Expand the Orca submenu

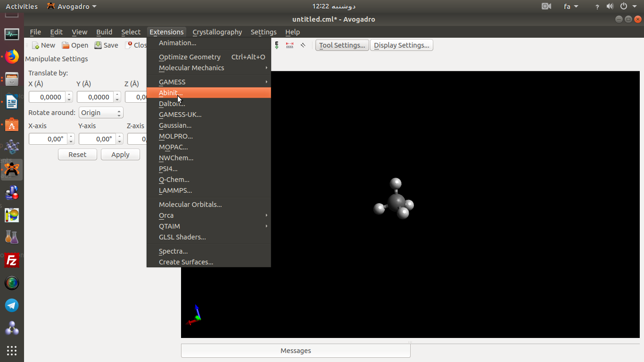click(x=209, y=215)
